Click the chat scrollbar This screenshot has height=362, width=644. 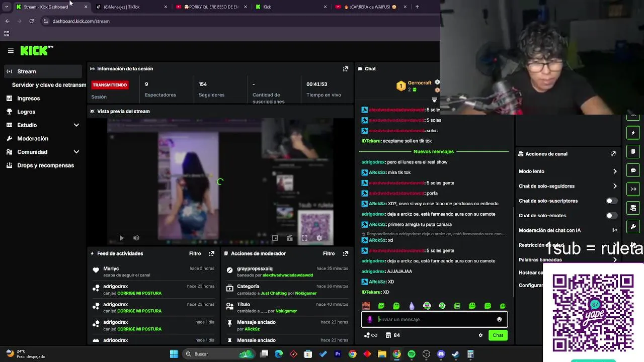pyautogui.click(x=513, y=251)
